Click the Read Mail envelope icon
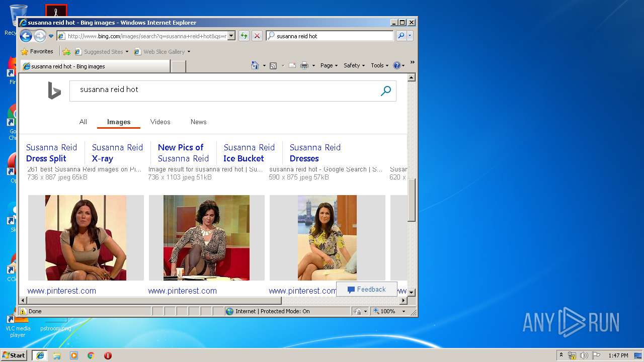The image size is (644, 362). point(292,65)
